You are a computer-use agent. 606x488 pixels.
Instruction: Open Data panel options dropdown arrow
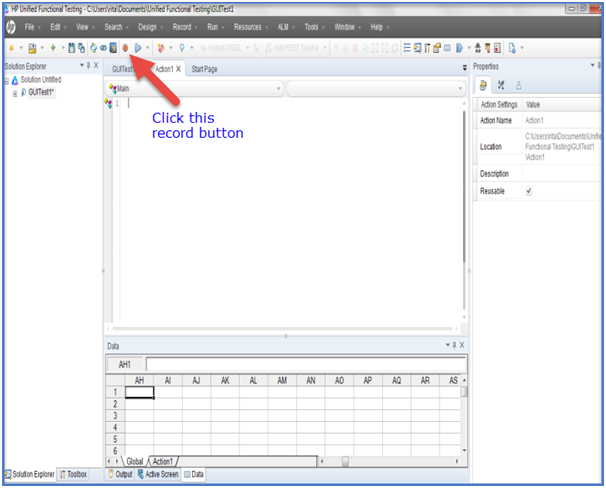pos(448,345)
